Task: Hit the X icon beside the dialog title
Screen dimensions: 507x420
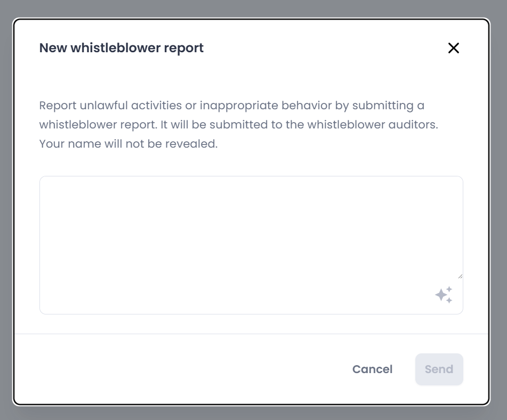Action: [x=453, y=48]
